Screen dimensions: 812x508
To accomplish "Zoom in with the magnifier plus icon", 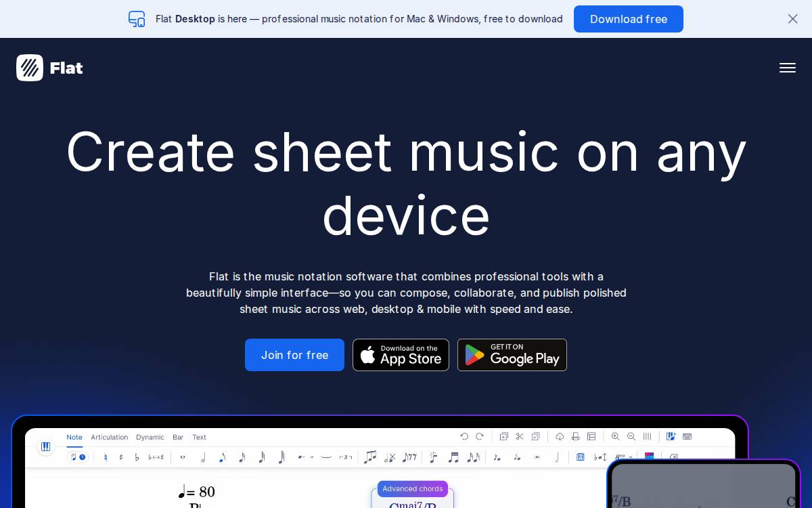I will pos(615,437).
